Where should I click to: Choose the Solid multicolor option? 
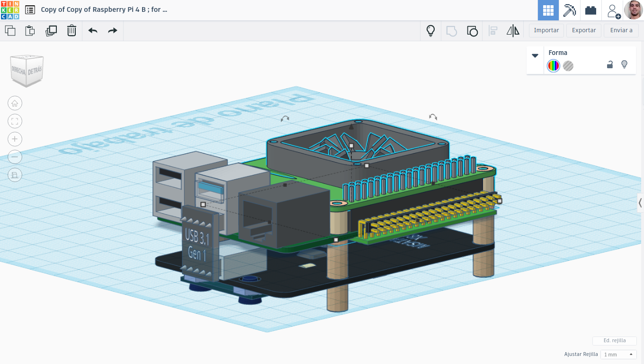point(553,66)
